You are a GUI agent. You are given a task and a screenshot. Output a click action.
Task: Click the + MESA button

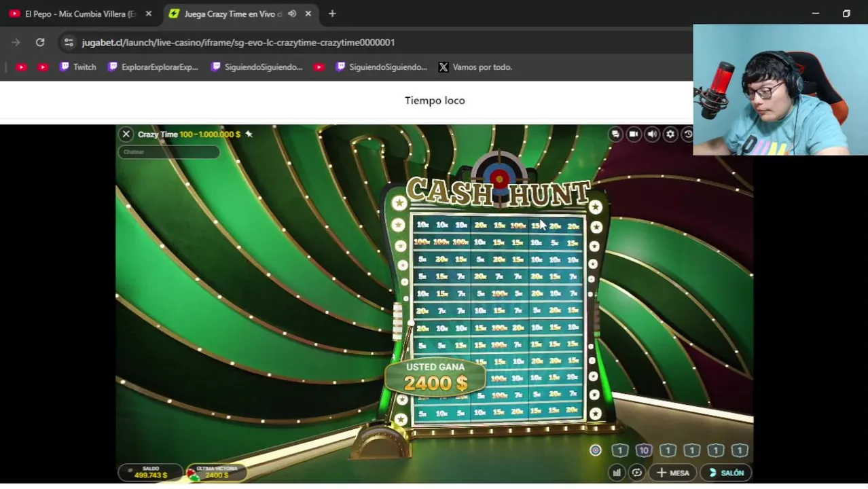[672, 473]
